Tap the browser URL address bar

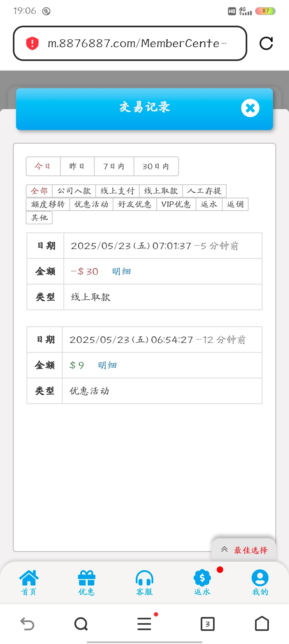[134, 43]
